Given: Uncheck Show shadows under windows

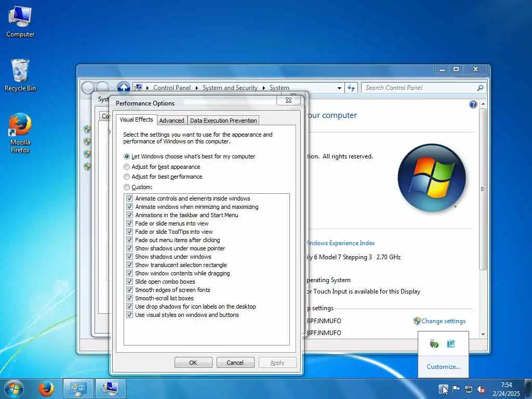Looking at the screenshot, I should point(129,257).
